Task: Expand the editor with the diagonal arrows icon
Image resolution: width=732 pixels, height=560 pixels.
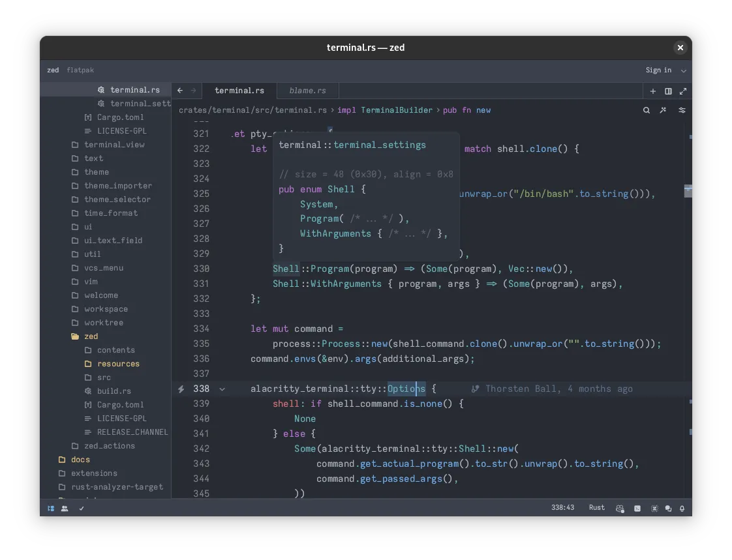Action: click(682, 91)
